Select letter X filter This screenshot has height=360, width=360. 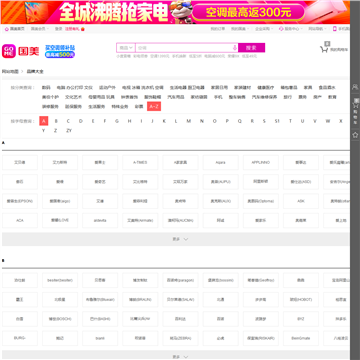pos(341,121)
